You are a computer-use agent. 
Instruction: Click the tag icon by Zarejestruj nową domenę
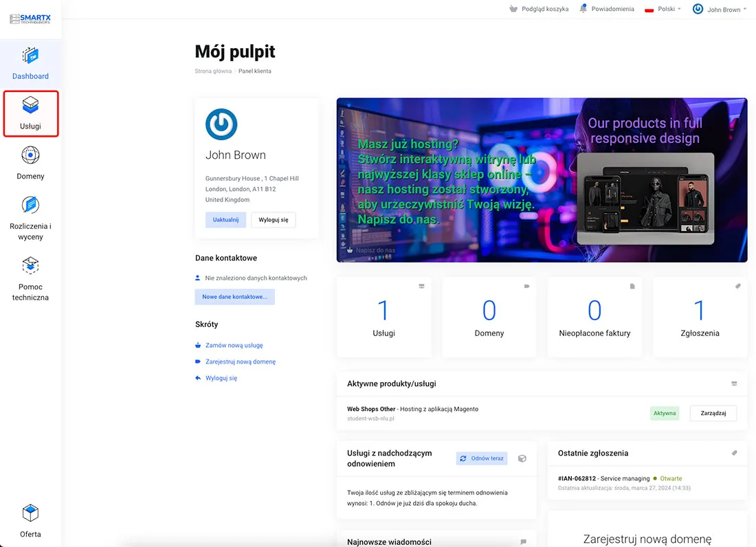pyautogui.click(x=198, y=361)
